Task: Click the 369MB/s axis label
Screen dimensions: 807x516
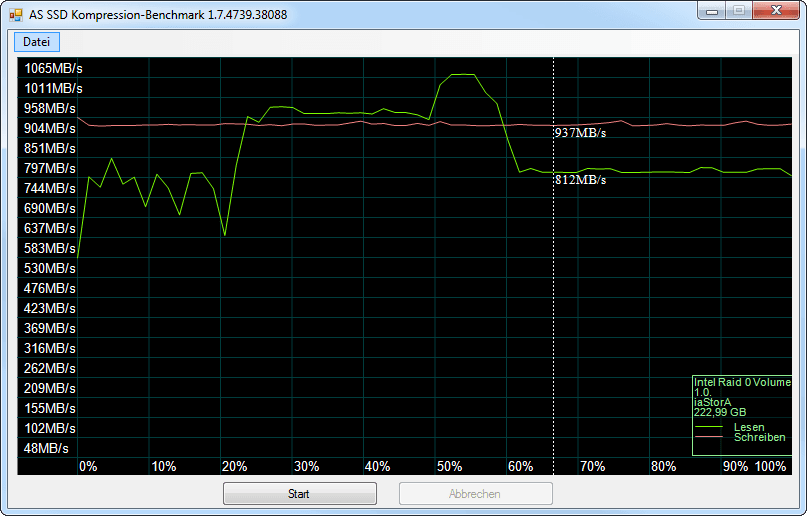Action: pos(50,329)
